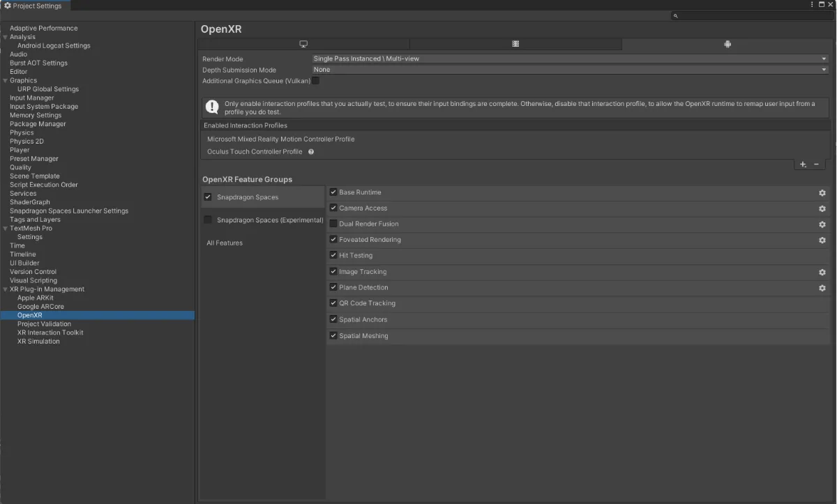Click help icon beside Oculus Touch Controller Profile
This screenshot has width=837, height=504.
(311, 152)
